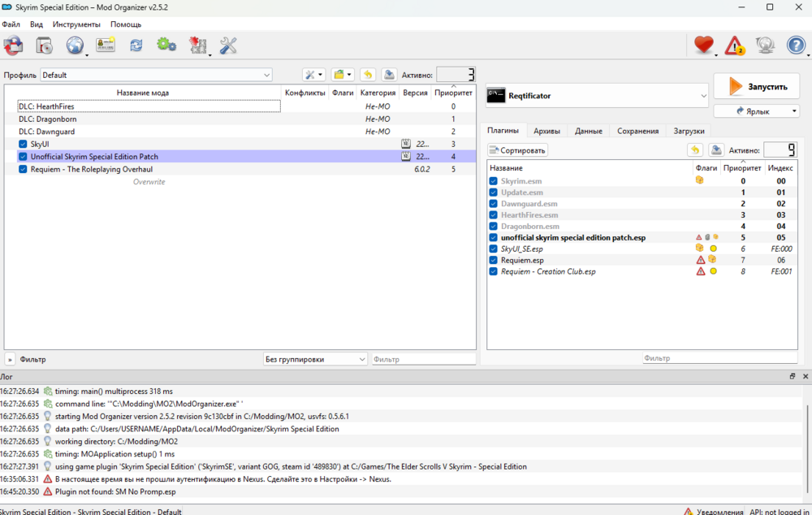Toggle SkyUI_SE.esp plugin checkbox
Image resolution: width=812 pixels, height=515 pixels.
point(493,249)
